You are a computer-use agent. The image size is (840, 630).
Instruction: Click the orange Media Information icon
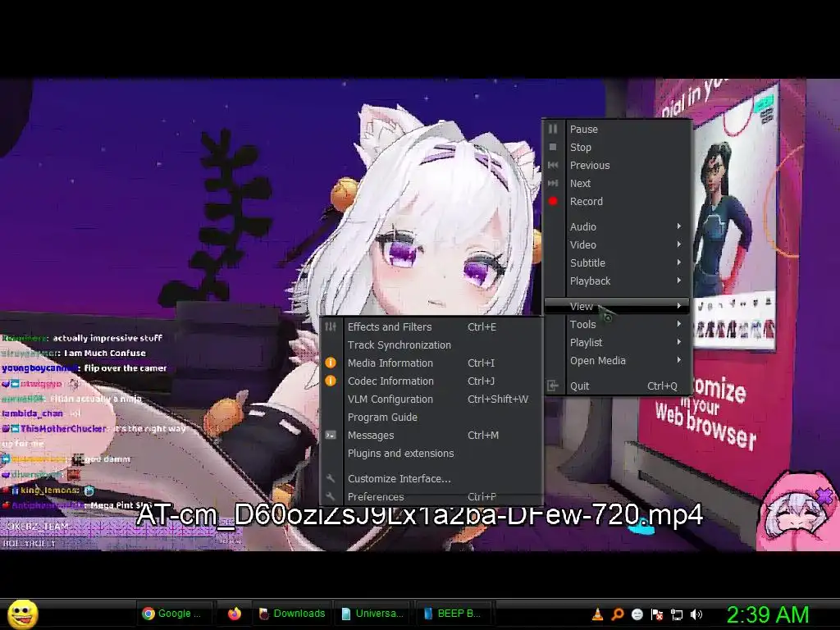pyautogui.click(x=331, y=363)
